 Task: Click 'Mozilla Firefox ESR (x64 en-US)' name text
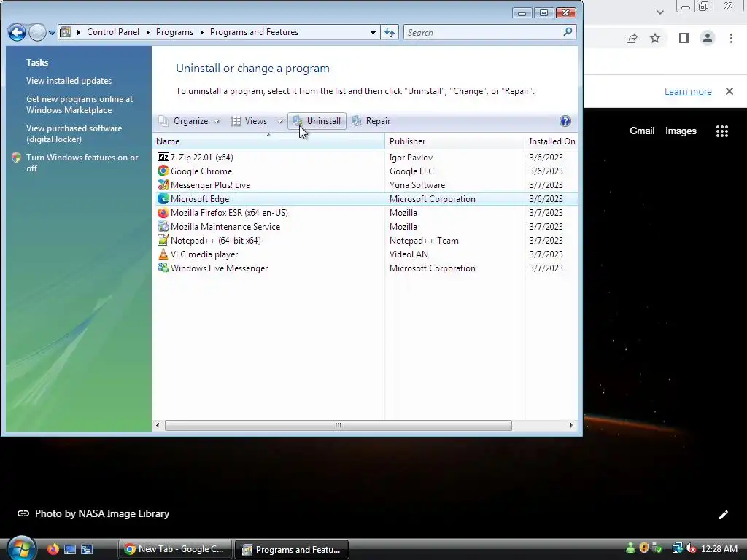click(x=229, y=213)
